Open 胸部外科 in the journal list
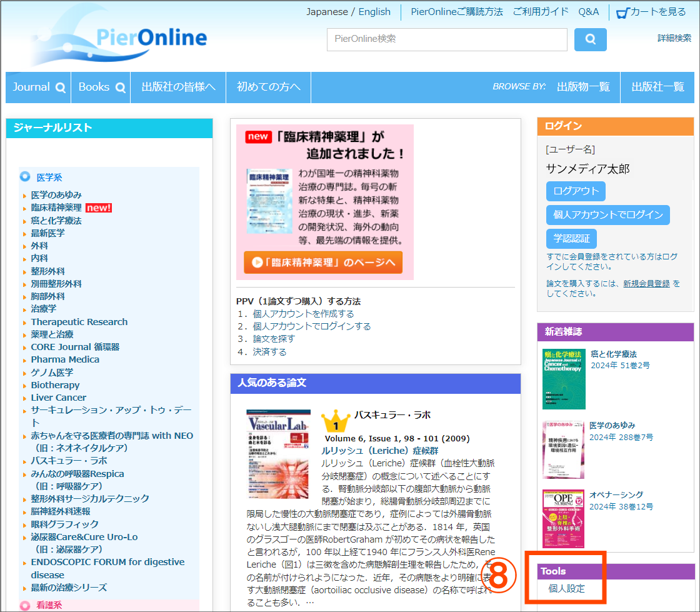Viewport: 700px width, 612px height. [47, 296]
